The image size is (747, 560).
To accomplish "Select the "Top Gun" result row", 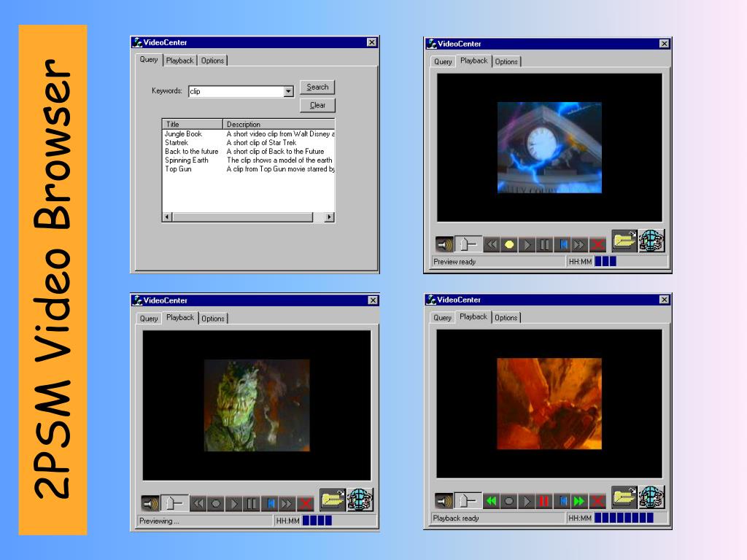I will point(249,169).
